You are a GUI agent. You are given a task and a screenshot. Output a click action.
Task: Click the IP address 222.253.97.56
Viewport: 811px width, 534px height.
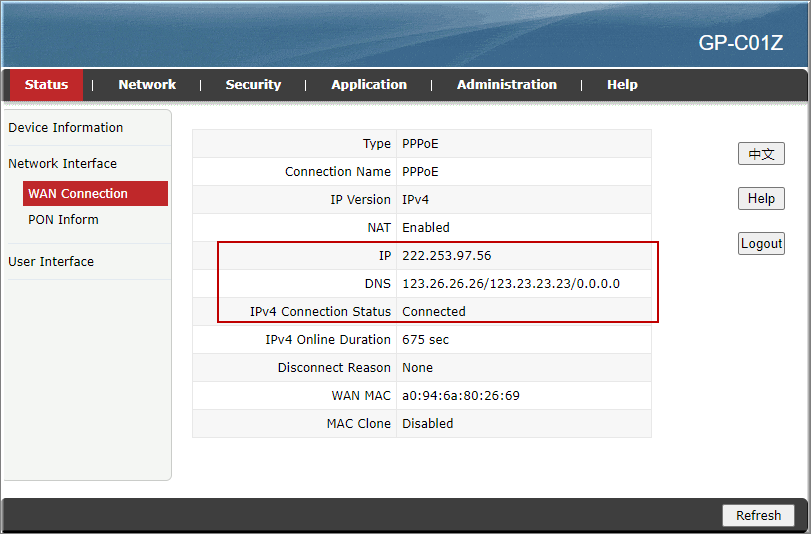click(x=446, y=256)
